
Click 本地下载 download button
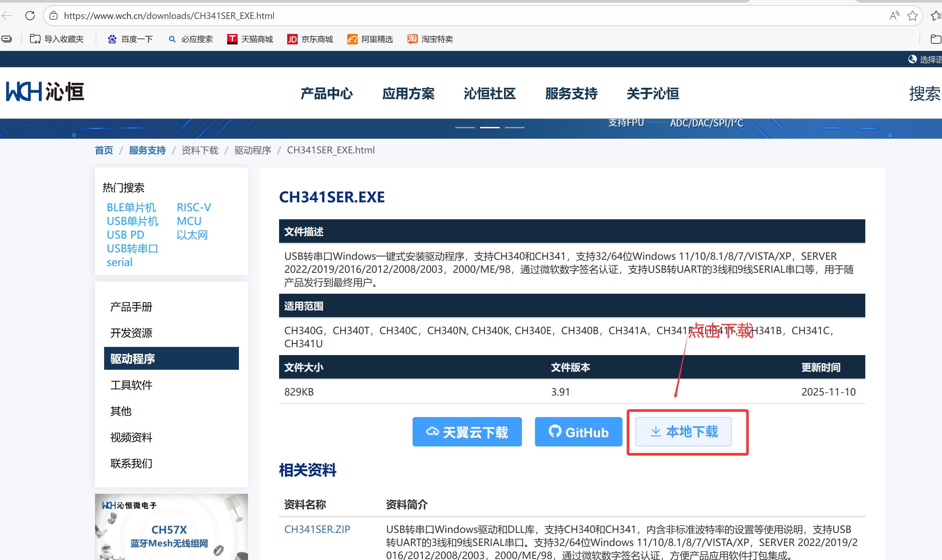pos(683,432)
